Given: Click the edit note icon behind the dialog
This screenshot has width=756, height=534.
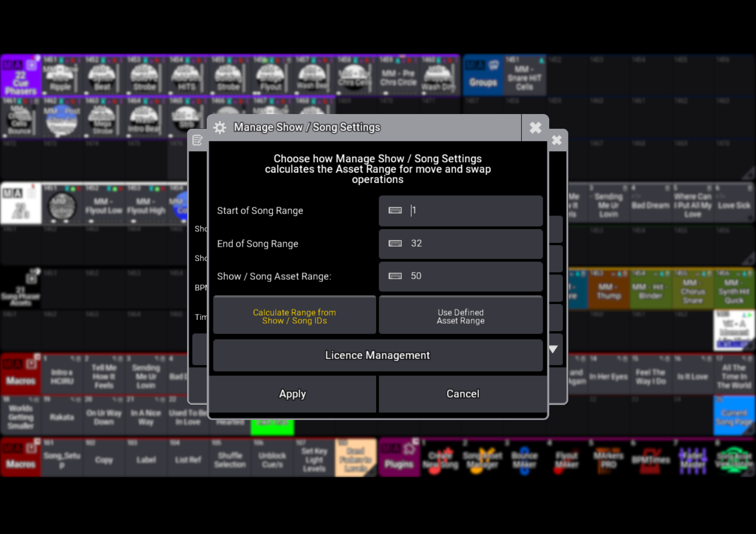Looking at the screenshot, I should [x=197, y=140].
